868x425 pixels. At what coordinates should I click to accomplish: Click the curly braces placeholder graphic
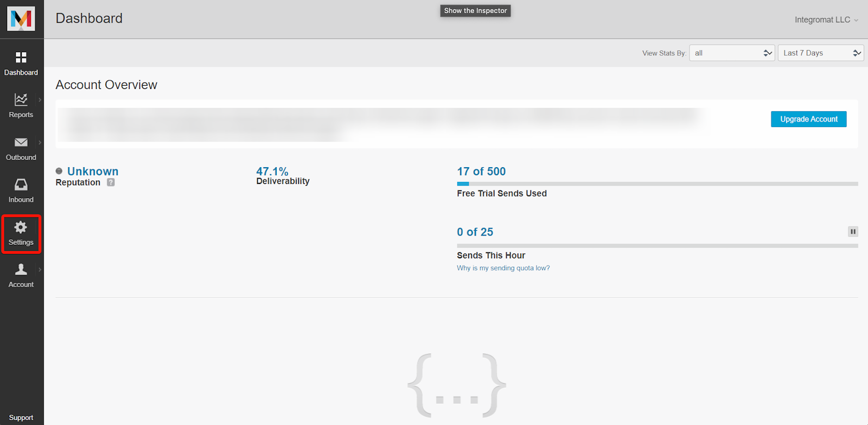(x=457, y=385)
